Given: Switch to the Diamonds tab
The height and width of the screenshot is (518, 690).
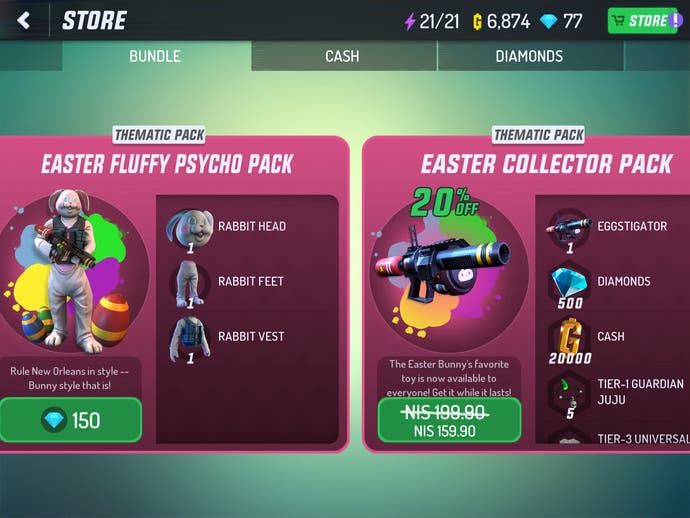Looking at the screenshot, I should click(x=530, y=56).
